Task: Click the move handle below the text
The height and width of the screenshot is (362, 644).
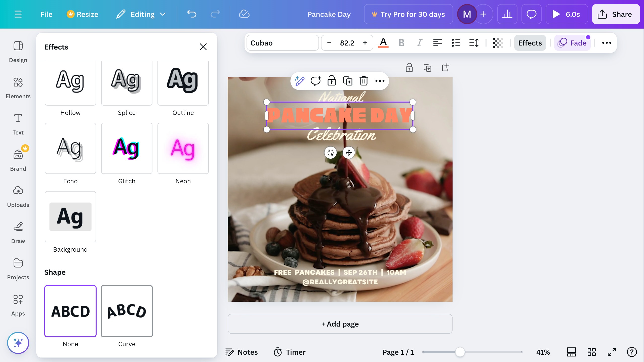Action: [349, 153]
